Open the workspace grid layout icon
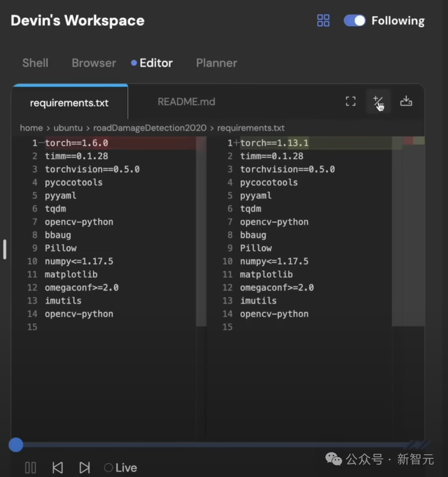Viewport: 448px width, 477px height. (x=323, y=20)
